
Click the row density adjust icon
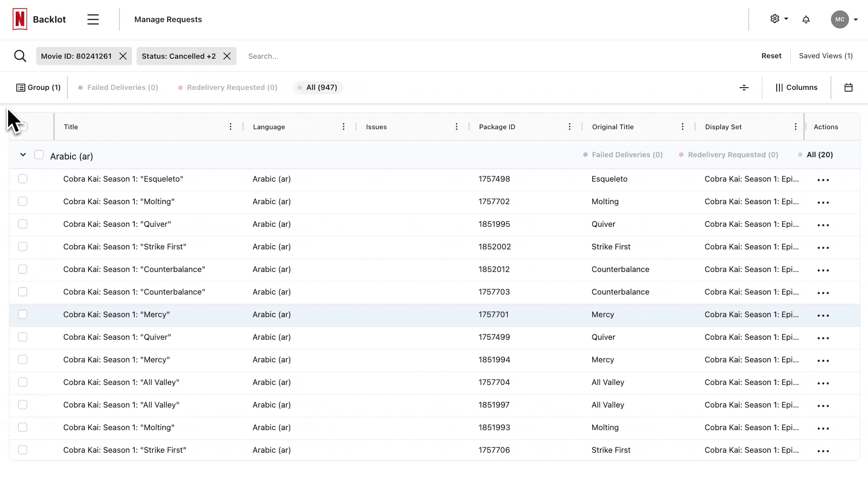744,88
